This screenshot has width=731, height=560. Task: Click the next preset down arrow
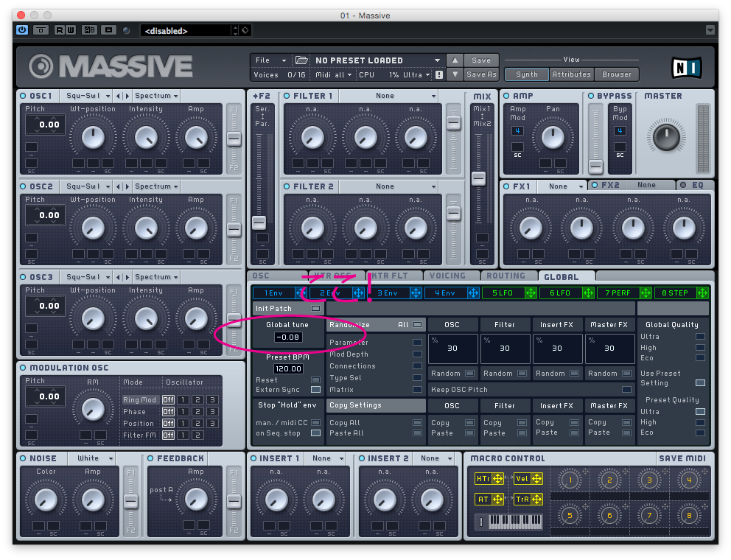[x=455, y=74]
